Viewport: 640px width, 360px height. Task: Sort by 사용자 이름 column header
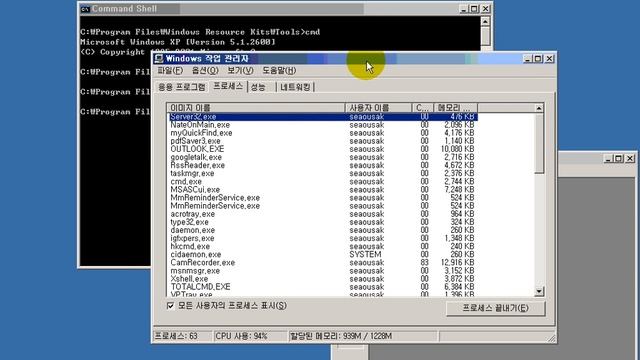pos(378,108)
